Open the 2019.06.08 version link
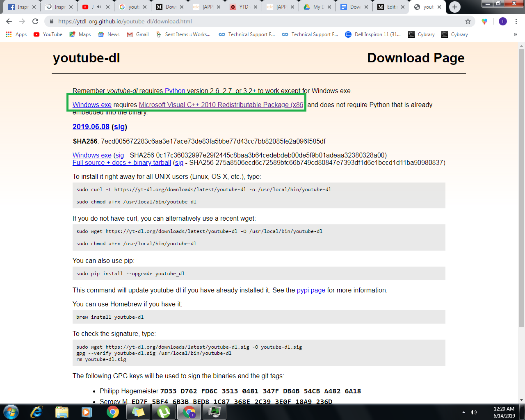The image size is (525, 420). [x=91, y=127]
